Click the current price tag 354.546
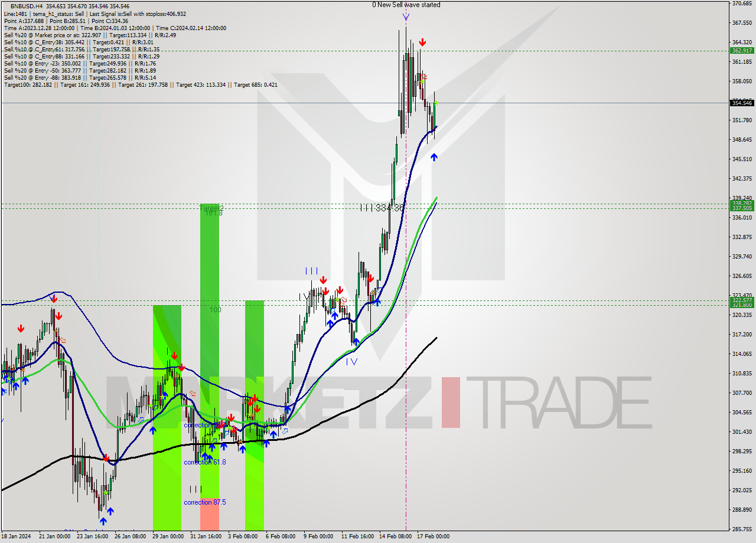 pyautogui.click(x=742, y=103)
